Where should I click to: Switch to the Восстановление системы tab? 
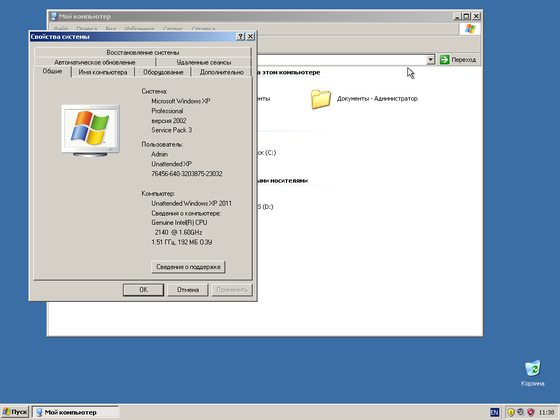point(143,52)
